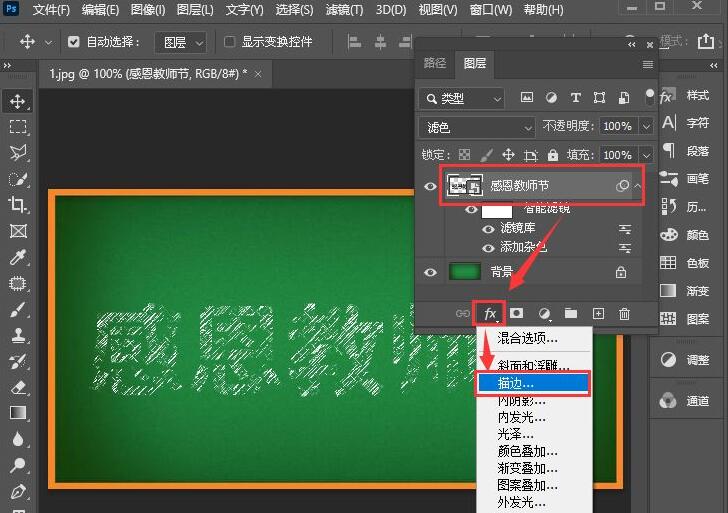
Task: Toggle smart filters mask visibility eye
Action: [471, 209]
